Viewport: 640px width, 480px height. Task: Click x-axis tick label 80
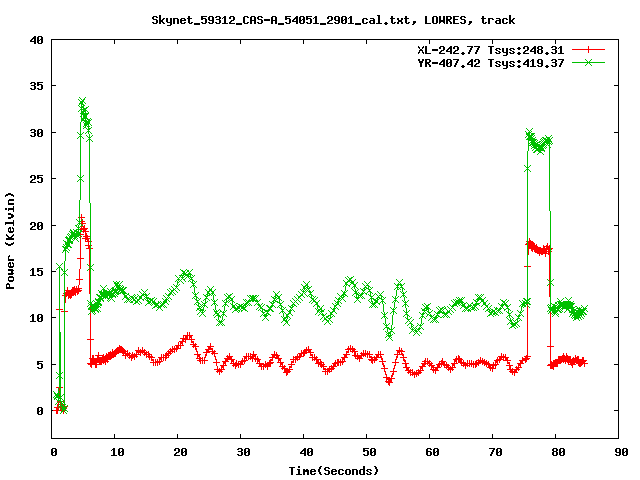[558, 452]
